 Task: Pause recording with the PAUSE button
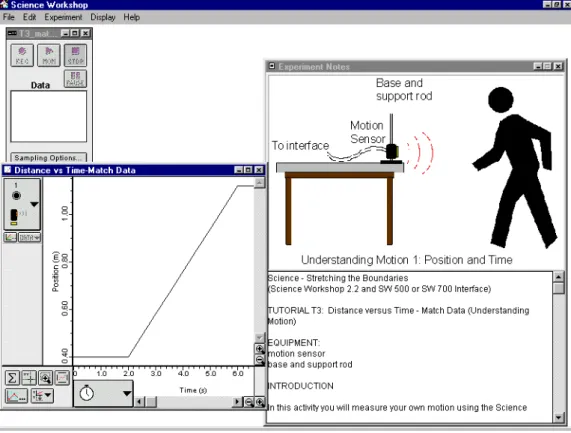coord(75,79)
